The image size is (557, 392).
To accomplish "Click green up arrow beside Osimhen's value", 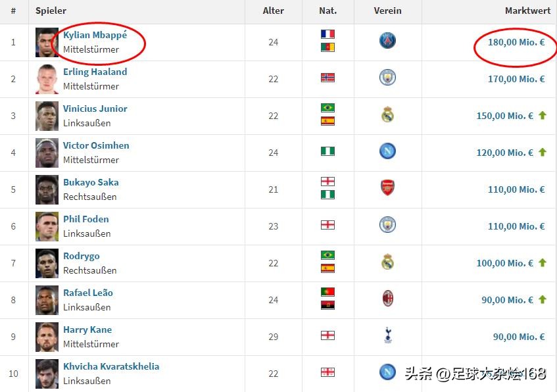I will (x=543, y=152).
